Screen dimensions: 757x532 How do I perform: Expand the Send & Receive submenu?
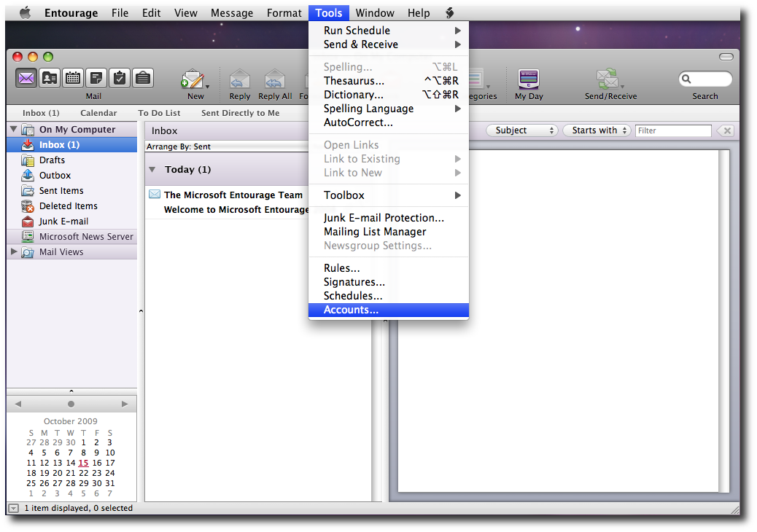[x=389, y=44]
